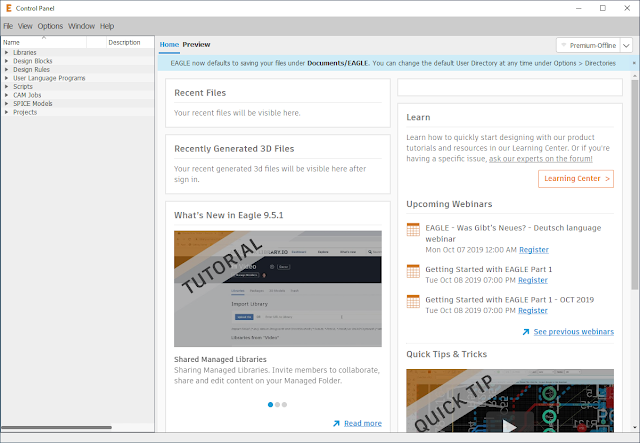Click arrow icon beside See previous webinars
The width and height of the screenshot is (640, 443).
click(526, 332)
